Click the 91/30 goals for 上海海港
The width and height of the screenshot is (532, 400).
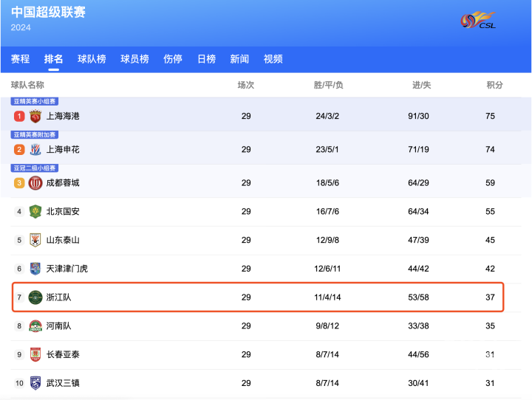coord(418,117)
